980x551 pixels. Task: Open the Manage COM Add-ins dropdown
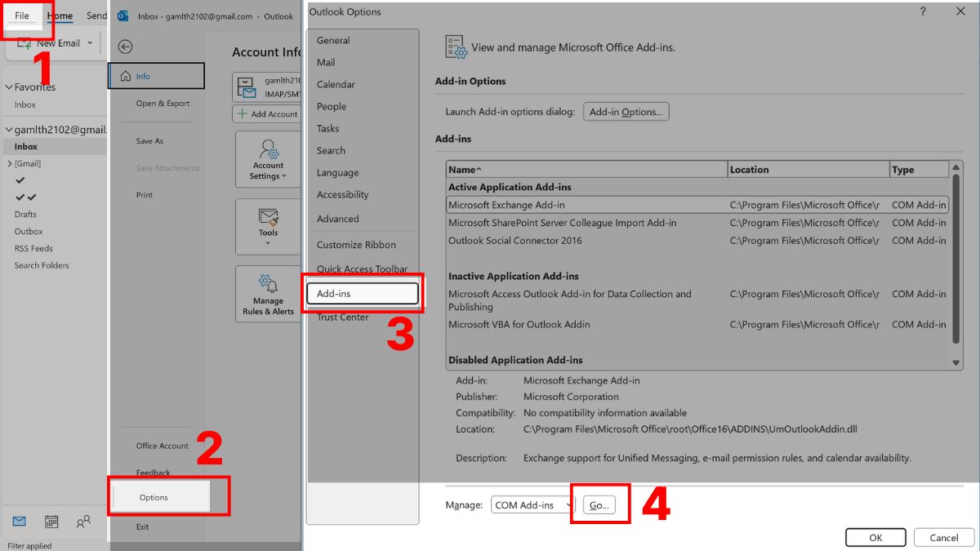532,505
